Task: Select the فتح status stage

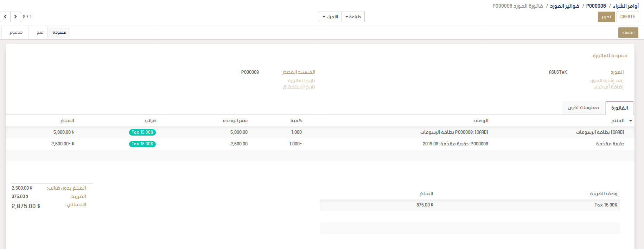Action: click(40, 33)
